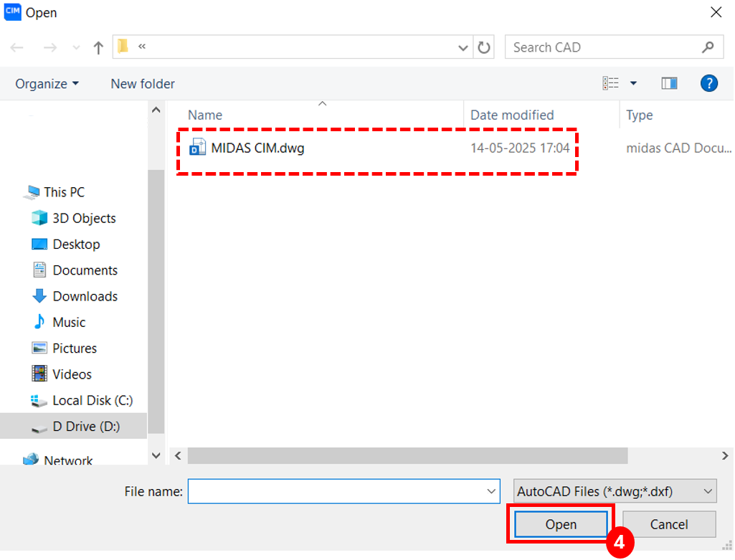This screenshot has height=560, width=735.
Task: Open Local Disk (C:)
Action: coord(93,400)
